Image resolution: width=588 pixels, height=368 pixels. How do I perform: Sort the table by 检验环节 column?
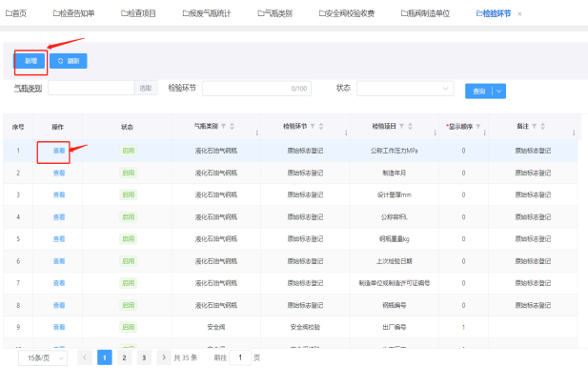(x=321, y=127)
